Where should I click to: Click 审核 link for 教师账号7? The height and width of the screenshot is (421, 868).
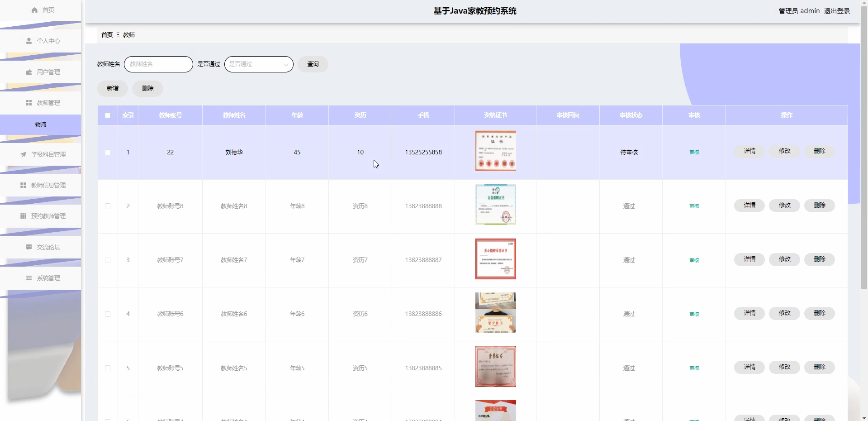coord(694,260)
